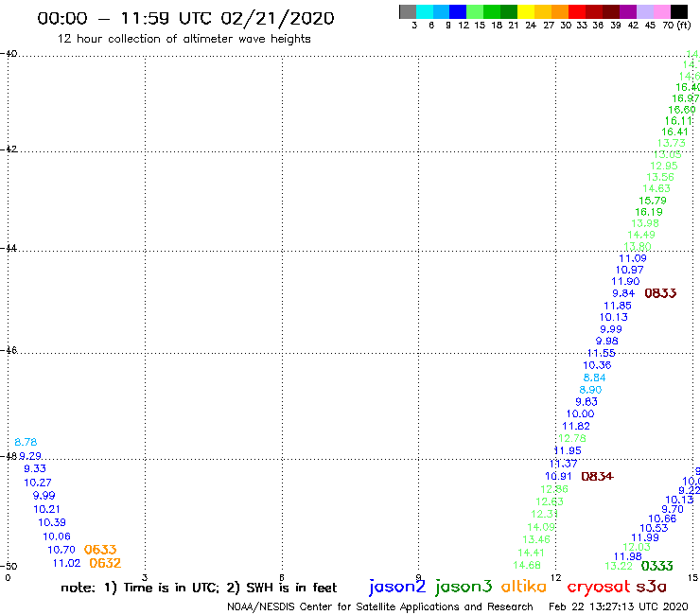This screenshot has width=700, height=615.
Task: Click wave height value 16.41
Action: [x=674, y=132]
